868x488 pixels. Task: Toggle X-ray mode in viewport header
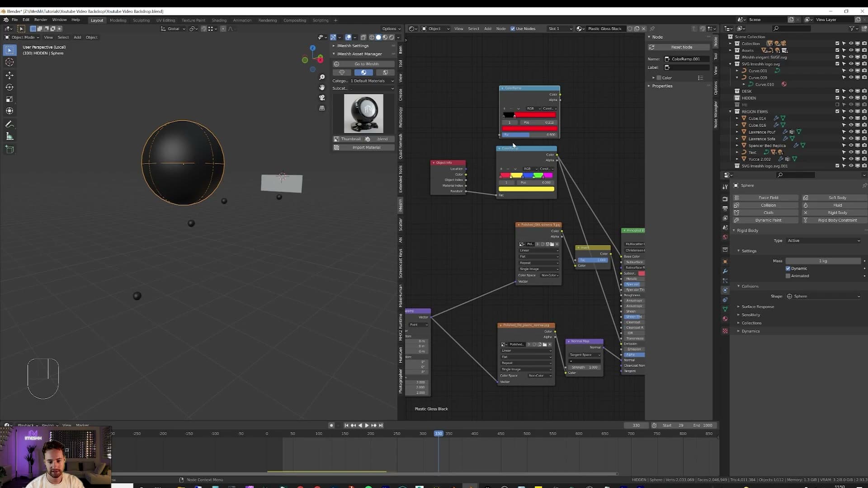coord(363,38)
